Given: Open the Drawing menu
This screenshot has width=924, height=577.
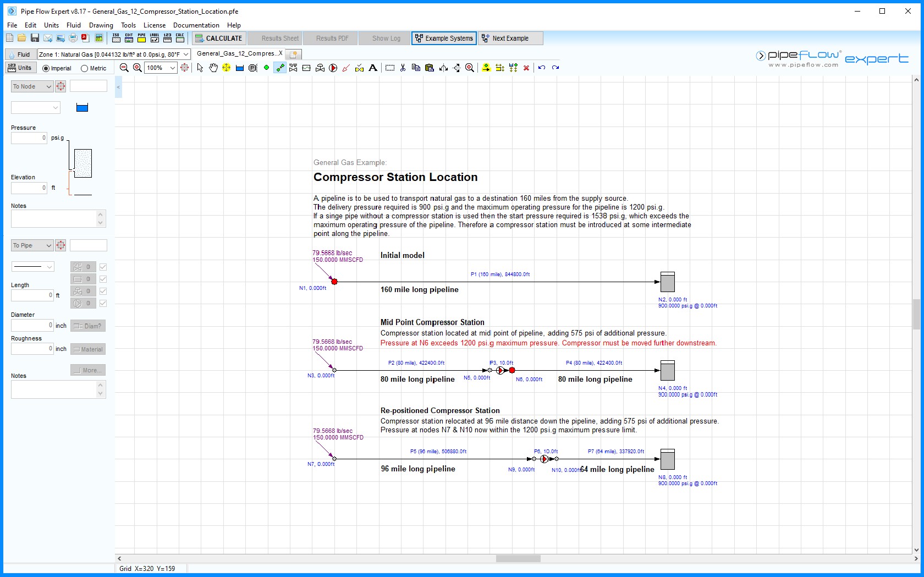Looking at the screenshot, I should (x=101, y=25).
